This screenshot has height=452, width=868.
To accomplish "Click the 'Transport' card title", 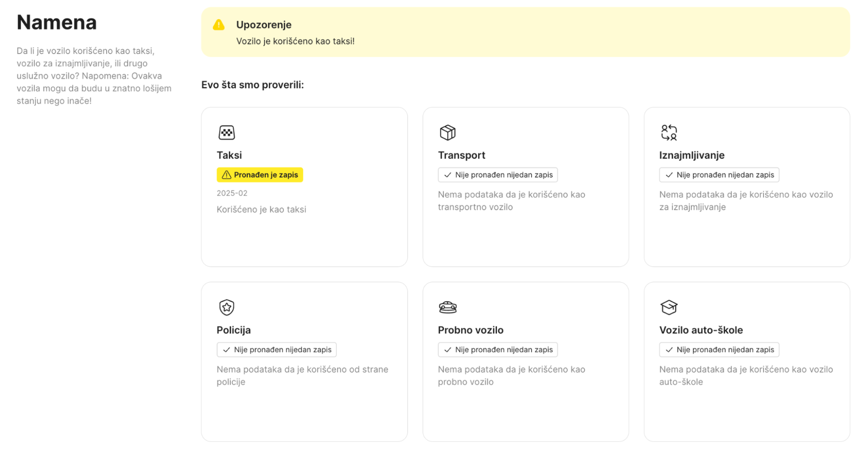I will tap(461, 155).
